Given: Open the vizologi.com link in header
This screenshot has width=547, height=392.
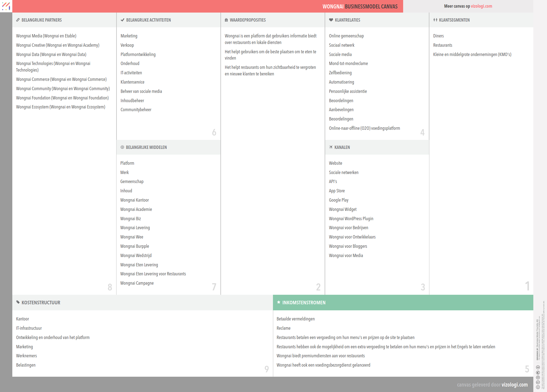Looking at the screenshot, I should 481,6.
